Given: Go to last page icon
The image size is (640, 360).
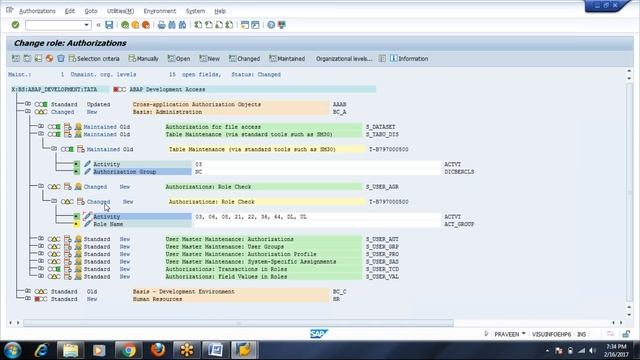Looking at the screenshot, I should click(x=229, y=25).
